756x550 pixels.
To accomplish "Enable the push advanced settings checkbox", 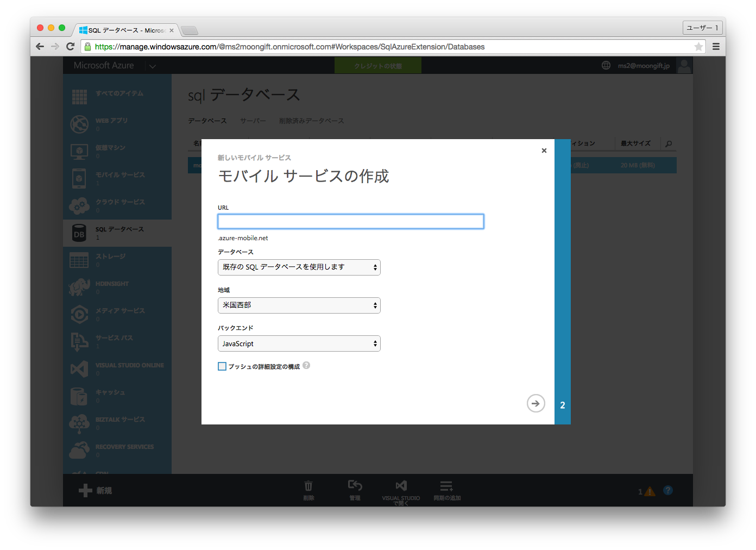I will (x=222, y=366).
